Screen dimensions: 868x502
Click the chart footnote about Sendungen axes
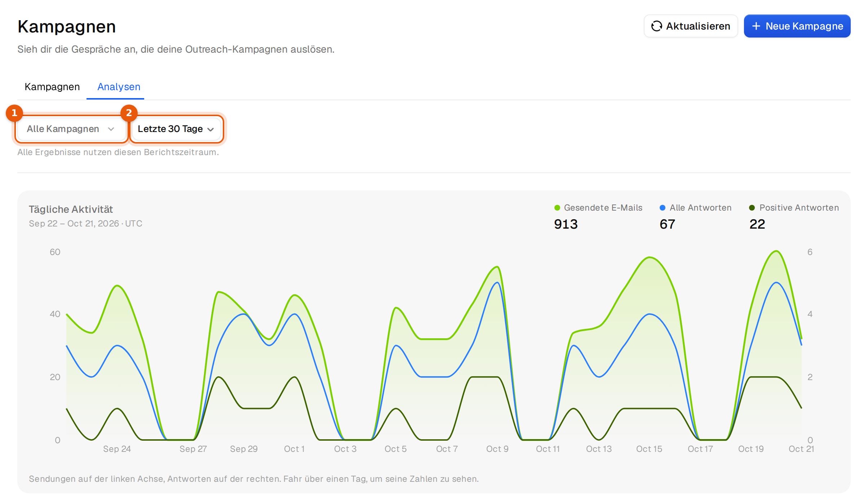click(254, 479)
